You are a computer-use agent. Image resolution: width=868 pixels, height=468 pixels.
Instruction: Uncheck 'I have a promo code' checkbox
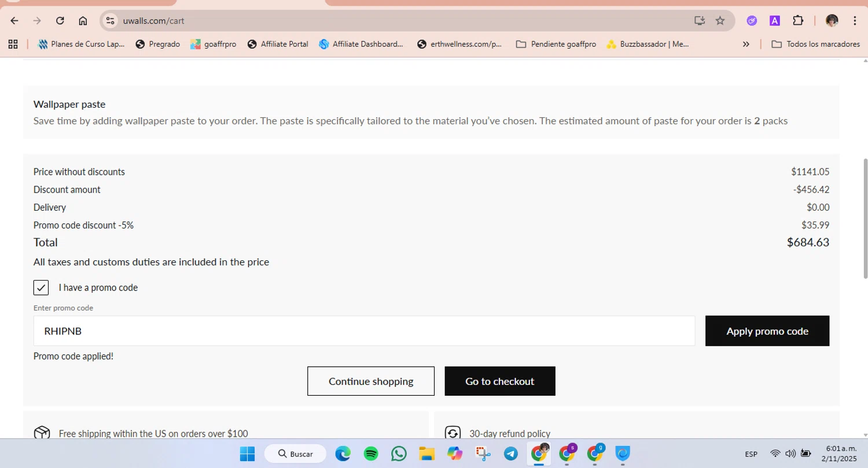click(x=41, y=288)
